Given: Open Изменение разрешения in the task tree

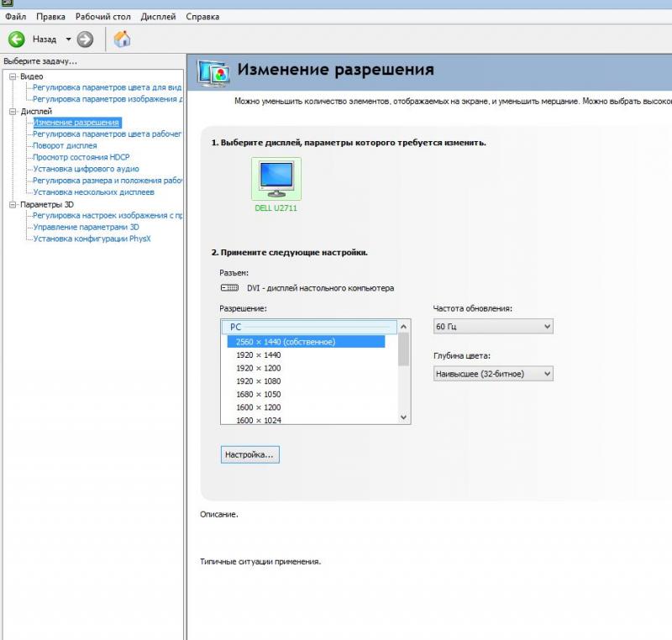Looking at the screenshot, I should click(x=76, y=123).
